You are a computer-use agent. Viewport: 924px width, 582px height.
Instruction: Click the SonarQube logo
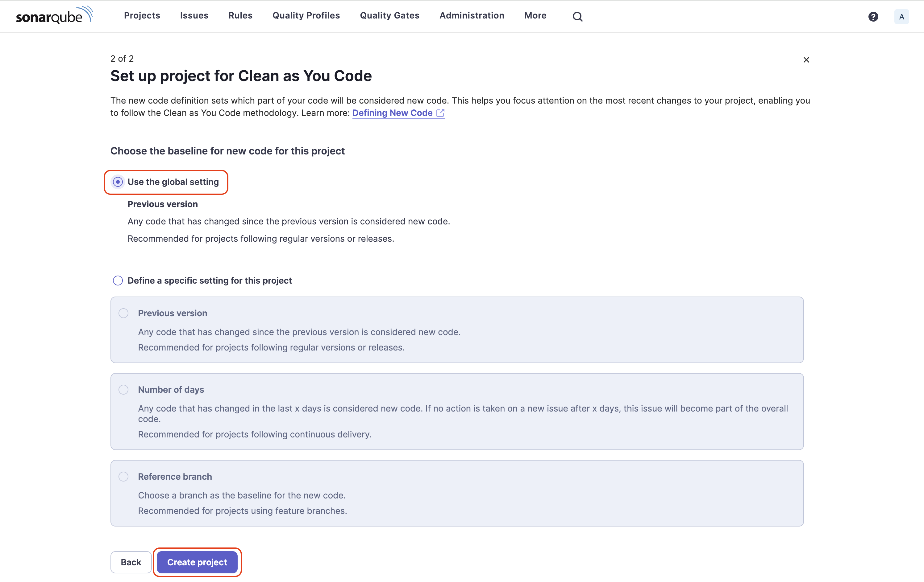pos(54,15)
